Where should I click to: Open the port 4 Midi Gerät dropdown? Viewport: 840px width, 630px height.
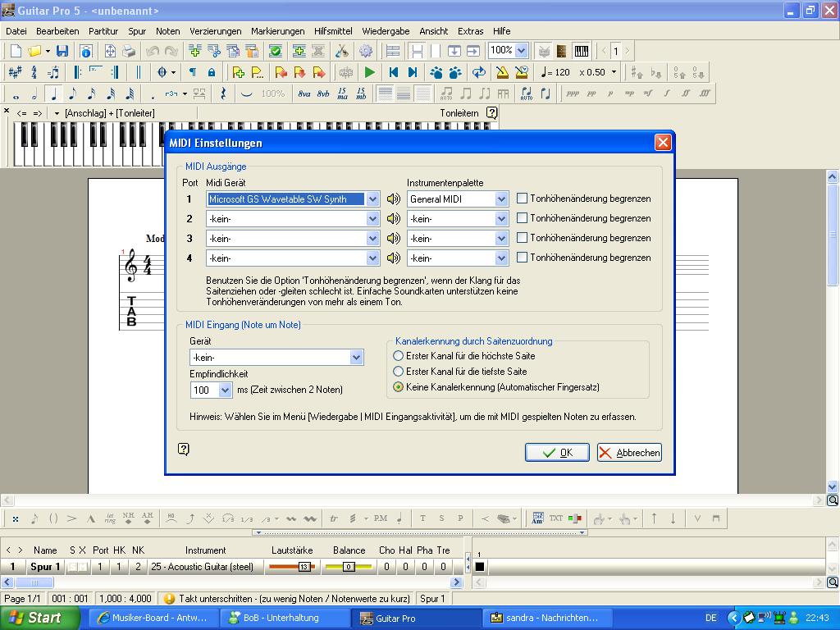(x=372, y=258)
